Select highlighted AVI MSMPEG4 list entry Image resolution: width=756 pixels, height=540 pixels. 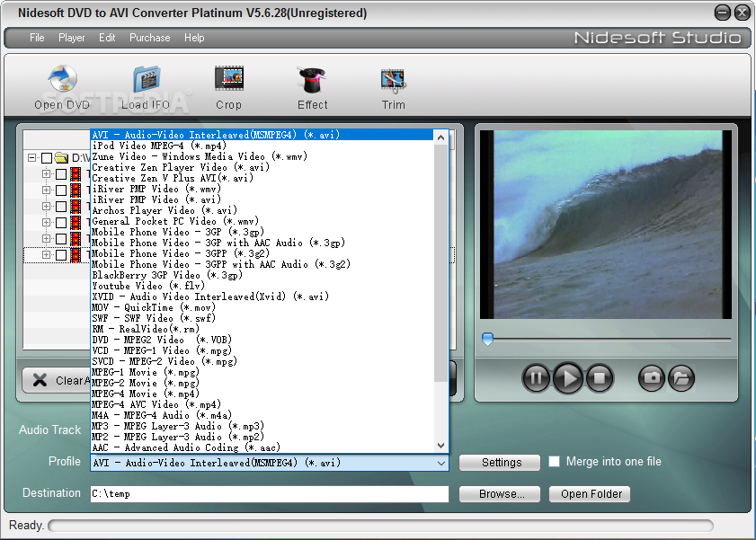pyautogui.click(x=262, y=135)
